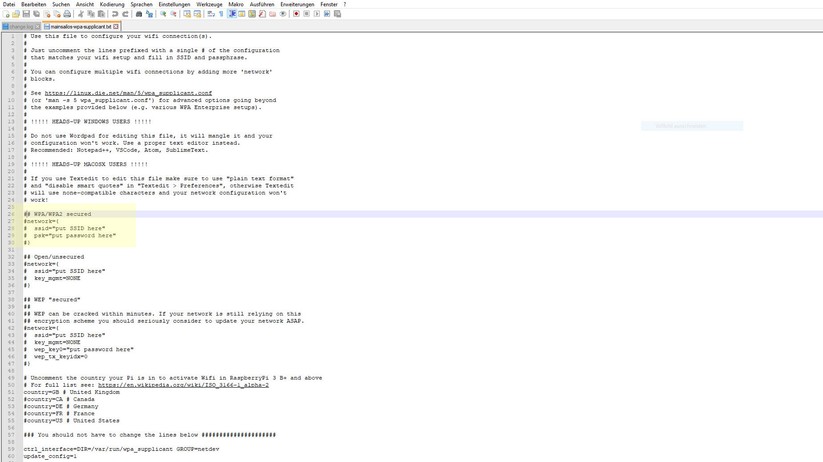Click the Redo toolbar icon
Screen dimensions: 823x462
[x=125, y=14]
